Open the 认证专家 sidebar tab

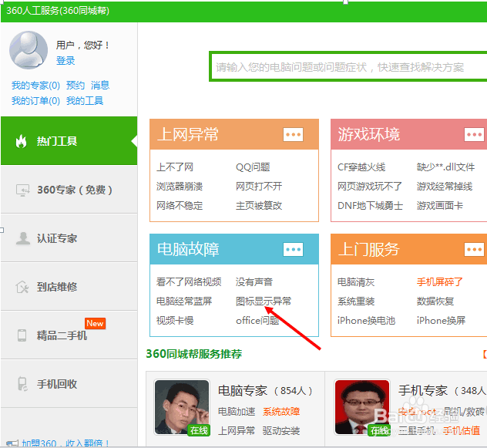pyautogui.click(x=69, y=238)
